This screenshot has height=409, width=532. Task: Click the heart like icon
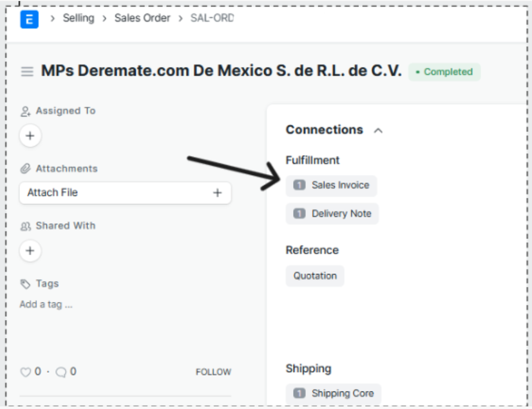click(x=26, y=372)
